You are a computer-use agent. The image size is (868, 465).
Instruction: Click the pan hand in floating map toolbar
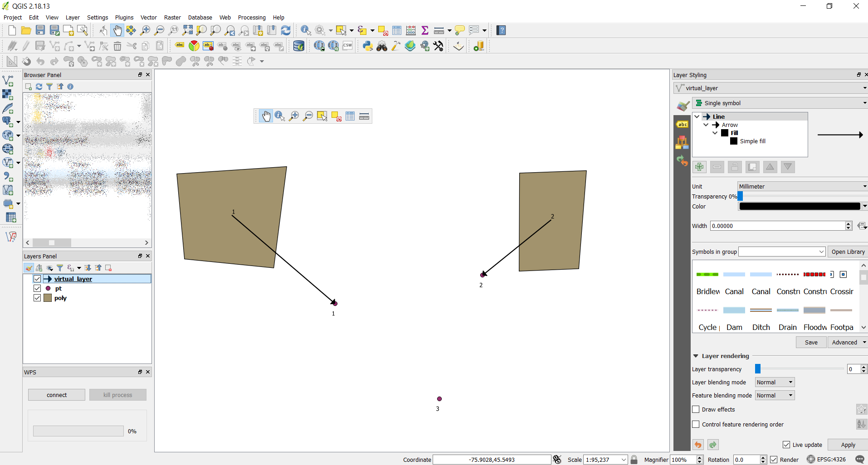pos(266,116)
